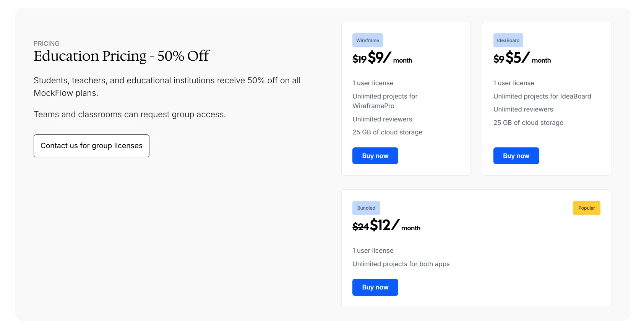Click Contact us for group licenses

tap(91, 145)
